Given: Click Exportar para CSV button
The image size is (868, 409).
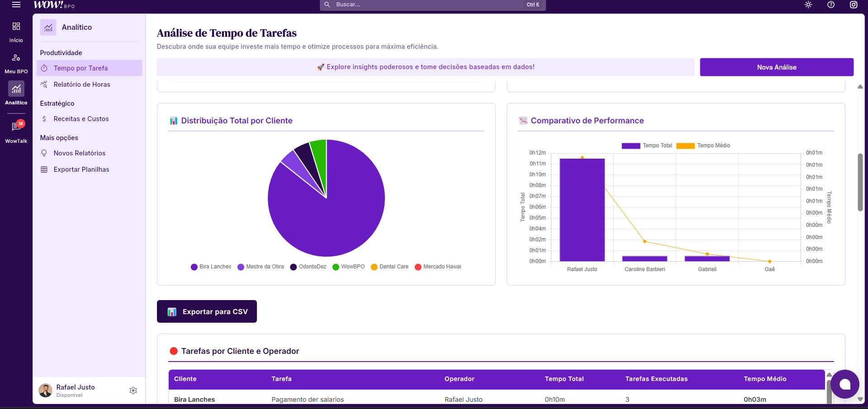Looking at the screenshot, I should [x=207, y=311].
